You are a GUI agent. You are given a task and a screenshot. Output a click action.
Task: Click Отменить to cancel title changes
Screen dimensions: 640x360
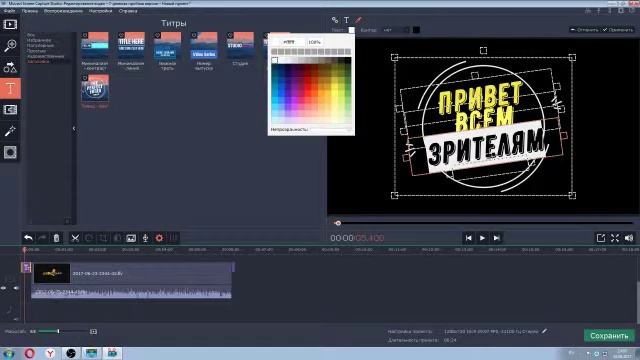pyautogui.click(x=584, y=30)
